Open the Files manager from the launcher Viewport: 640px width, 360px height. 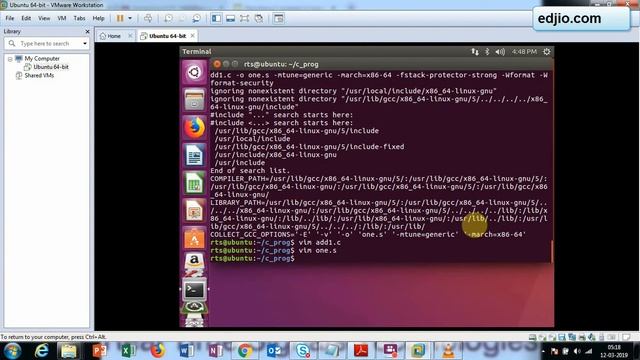click(x=194, y=100)
